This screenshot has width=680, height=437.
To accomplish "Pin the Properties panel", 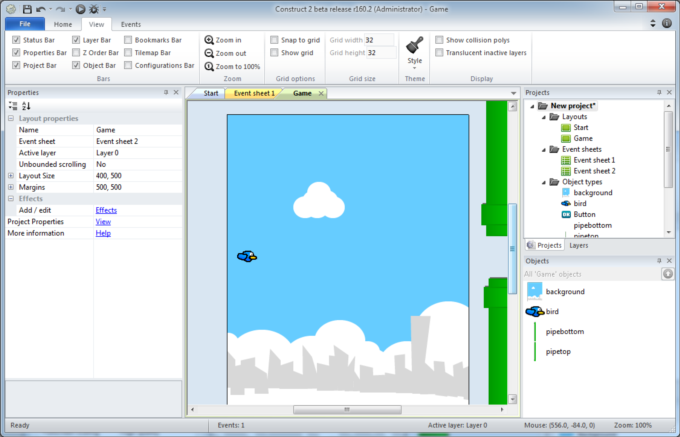I will tap(166, 92).
